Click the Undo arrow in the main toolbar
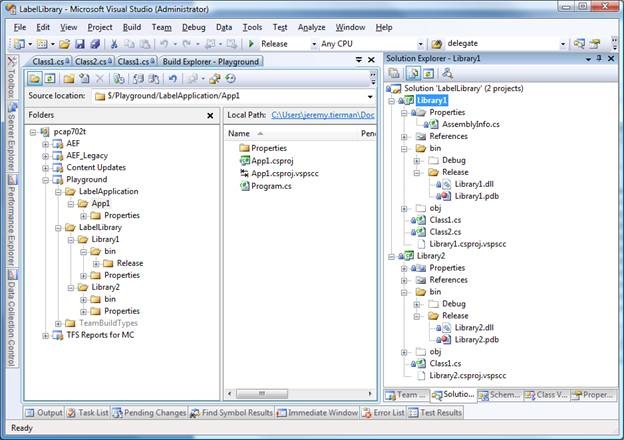624x440 pixels. tap(164, 44)
